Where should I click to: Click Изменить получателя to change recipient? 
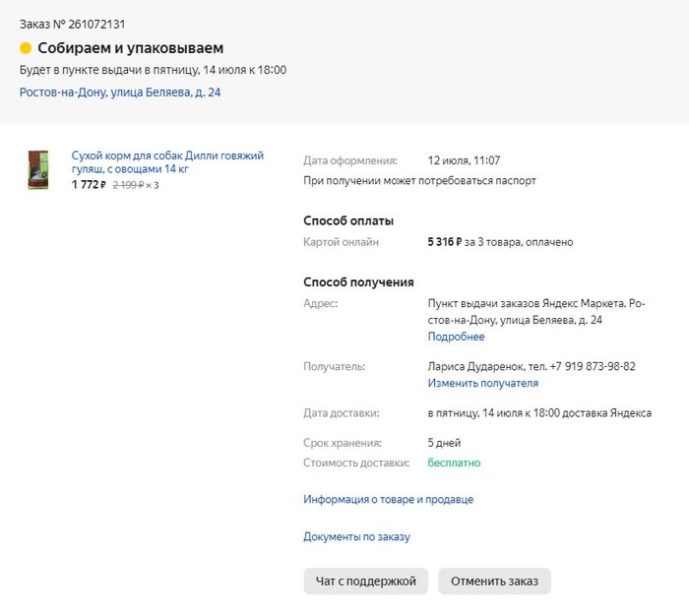(482, 383)
